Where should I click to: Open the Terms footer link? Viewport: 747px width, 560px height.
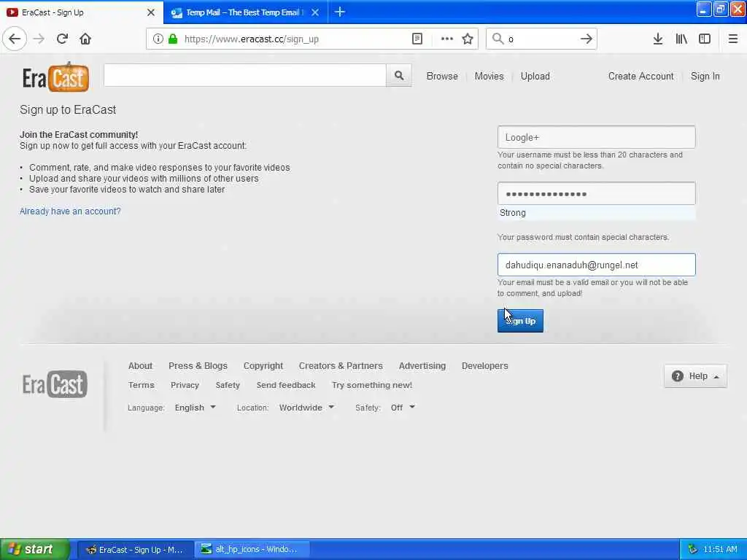click(x=141, y=385)
